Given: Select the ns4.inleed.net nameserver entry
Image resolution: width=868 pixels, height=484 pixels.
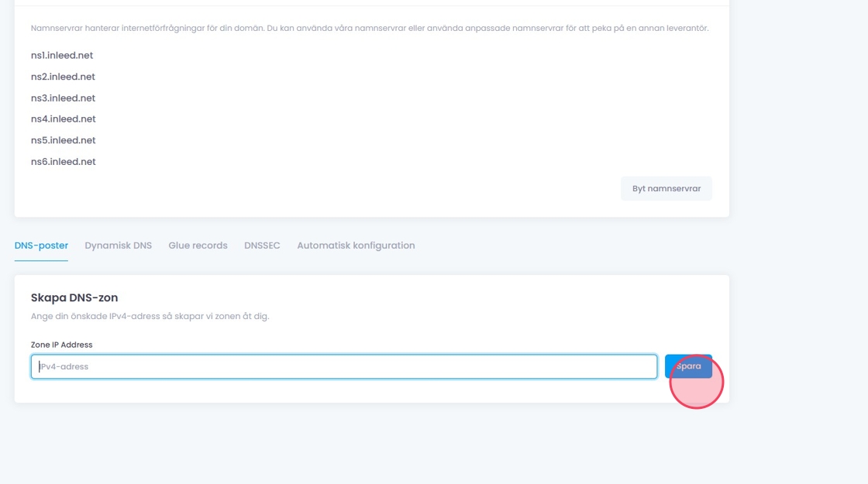Looking at the screenshot, I should tap(63, 119).
